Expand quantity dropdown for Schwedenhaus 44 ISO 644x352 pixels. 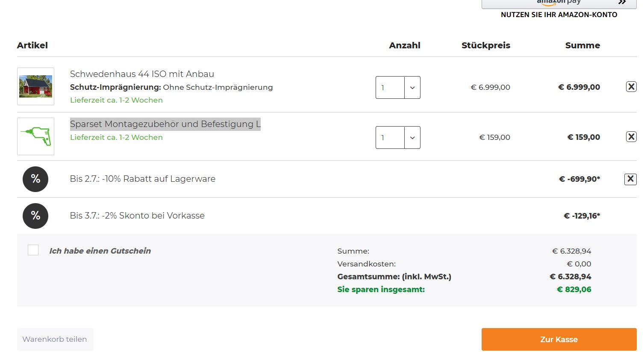[x=412, y=88]
